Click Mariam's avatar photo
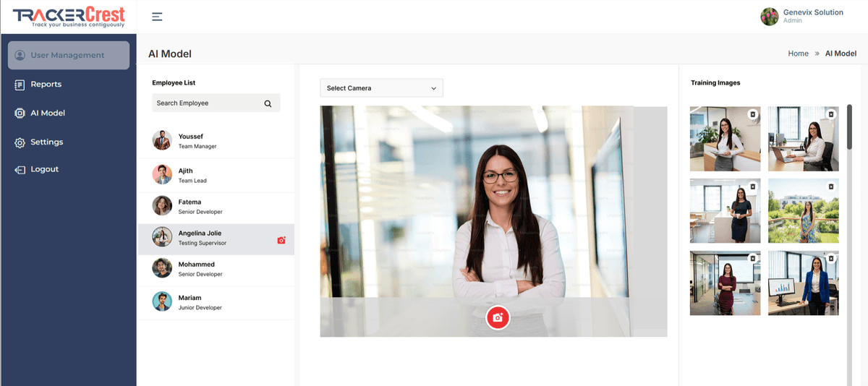Image resolution: width=868 pixels, height=386 pixels. 162,301
